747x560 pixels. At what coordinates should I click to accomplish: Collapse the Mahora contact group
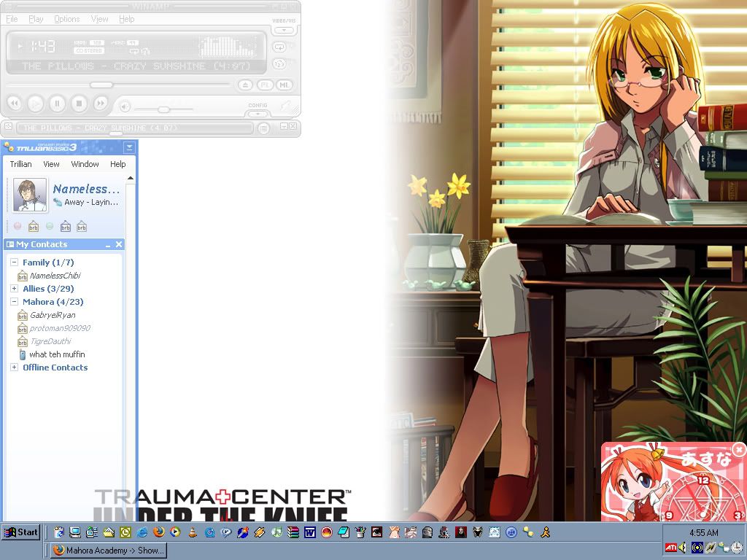coord(14,301)
